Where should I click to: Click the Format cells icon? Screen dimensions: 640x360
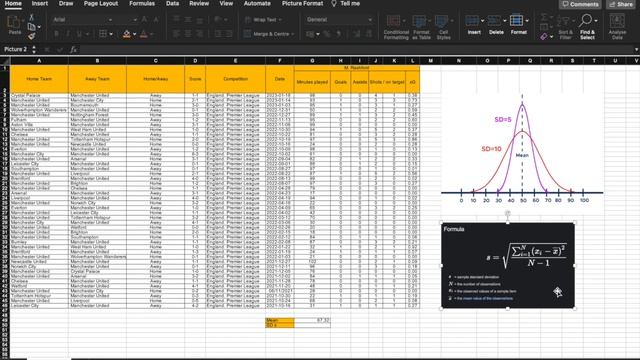point(516,20)
